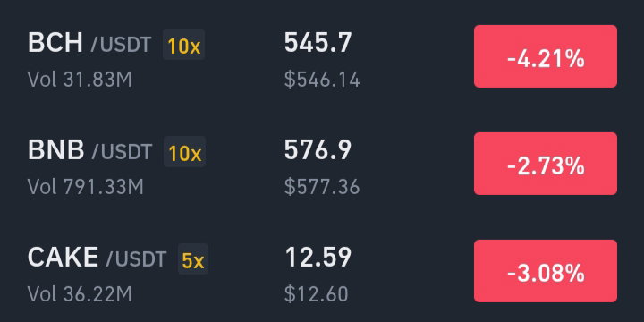Screen dimensions: 644x322
Task: Click the CAKE price 12.59
Action: tap(318, 257)
